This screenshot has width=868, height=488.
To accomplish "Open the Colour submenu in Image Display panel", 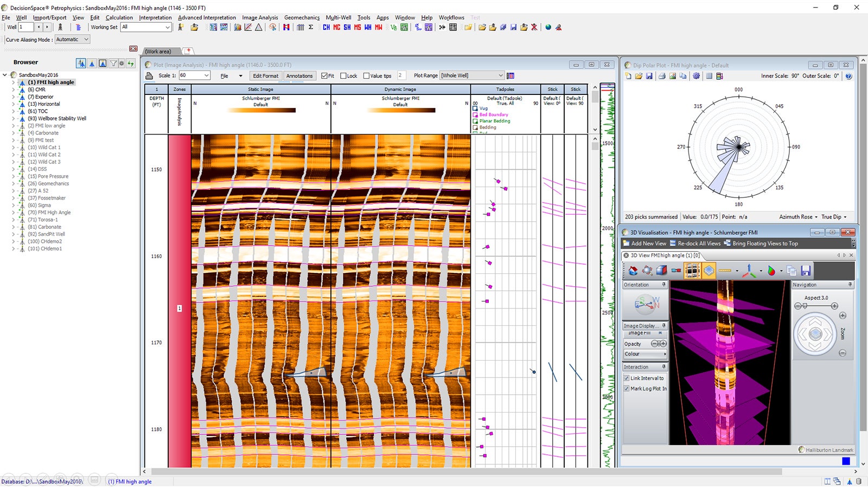I will coord(645,354).
